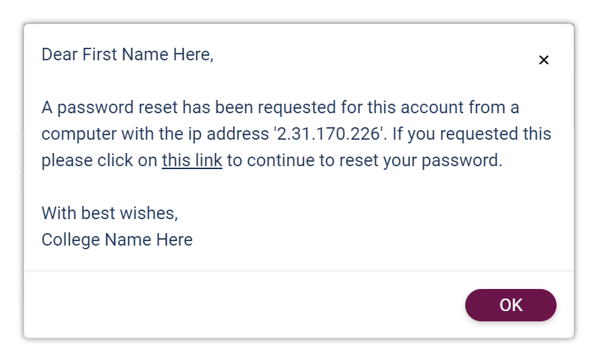Click the phrase 'If you requested this'
Viewport: 597px width, 364px height.
472,134
